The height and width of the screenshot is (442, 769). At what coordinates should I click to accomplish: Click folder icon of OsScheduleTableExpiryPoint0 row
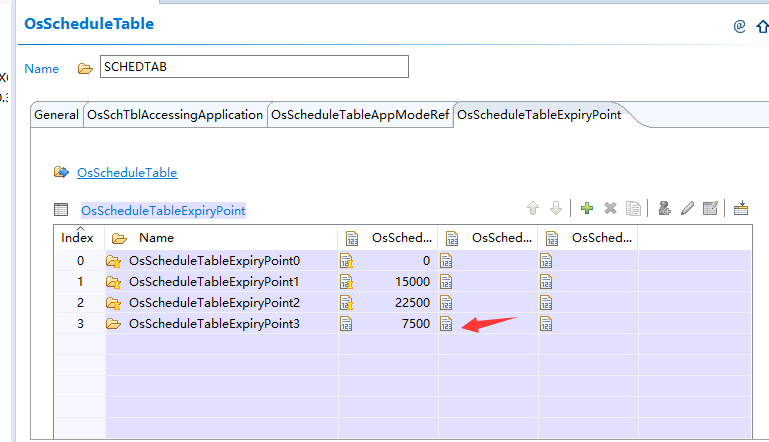pyautogui.click(x=113, y=261)
